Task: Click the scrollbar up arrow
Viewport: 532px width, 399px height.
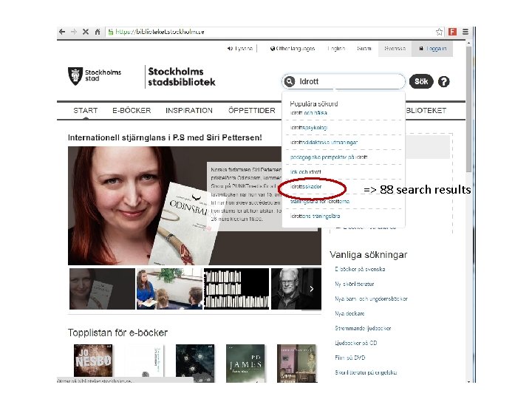Action: click(x=468, y=44)
